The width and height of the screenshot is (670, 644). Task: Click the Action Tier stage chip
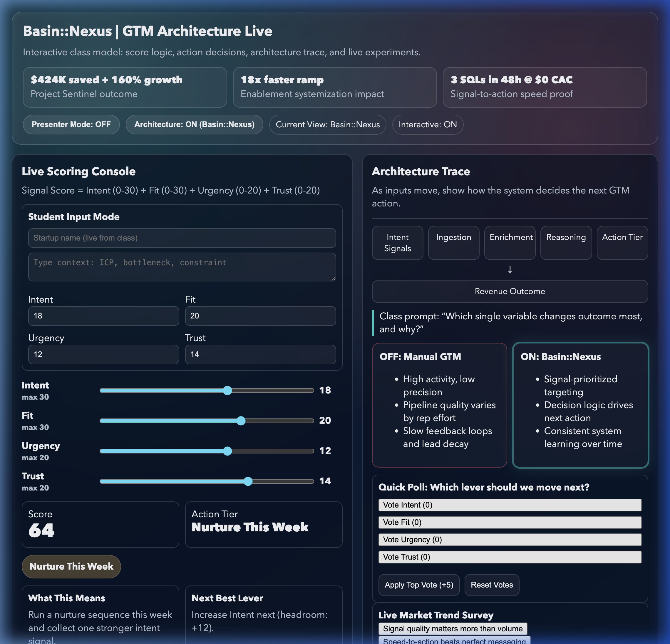pos(622,243)
